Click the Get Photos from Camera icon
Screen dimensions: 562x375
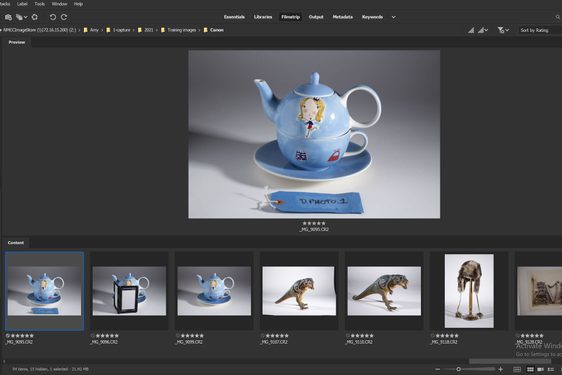(x=8, y=17)
